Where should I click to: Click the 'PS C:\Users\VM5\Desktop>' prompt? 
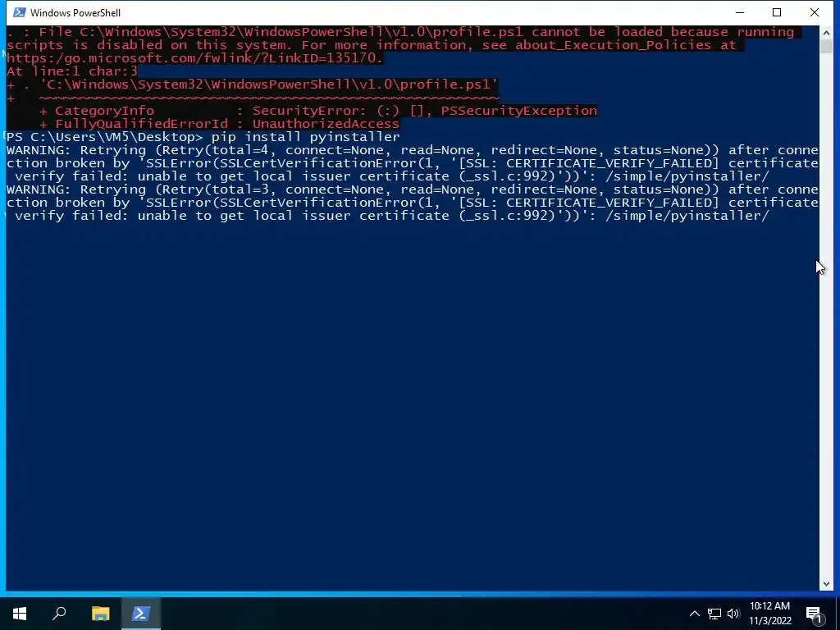click(104, 137)
